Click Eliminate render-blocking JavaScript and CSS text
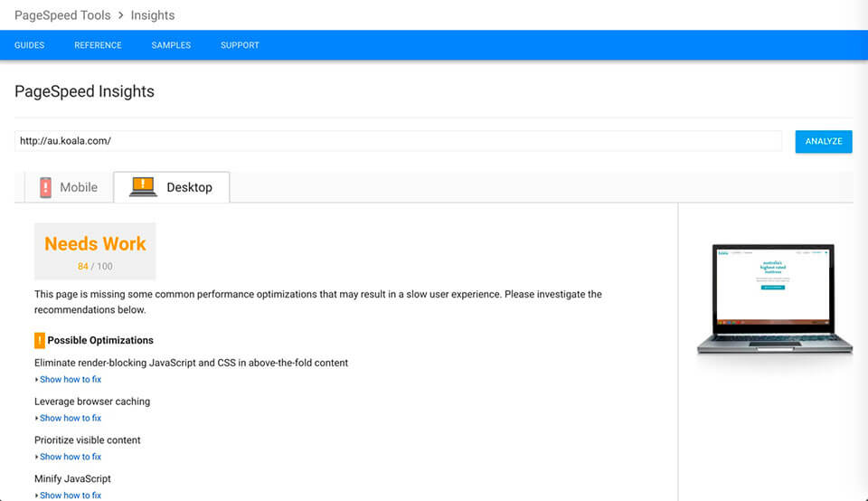 point(191,363)
